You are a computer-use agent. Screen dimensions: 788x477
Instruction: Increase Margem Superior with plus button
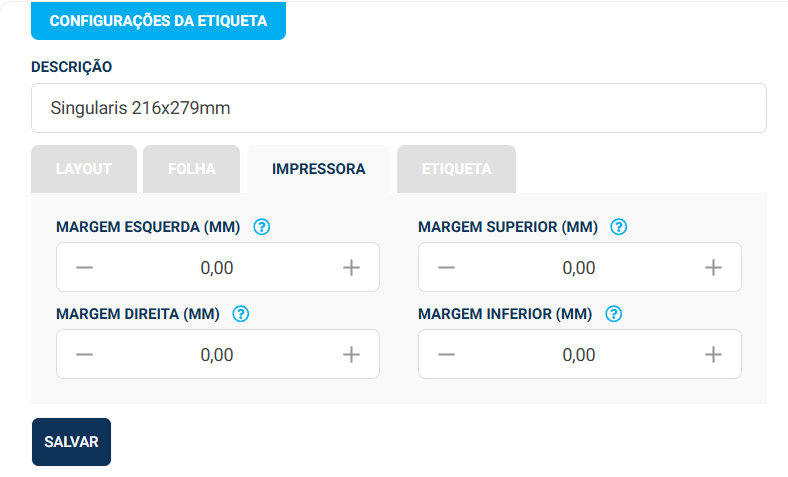coord(713,268)
